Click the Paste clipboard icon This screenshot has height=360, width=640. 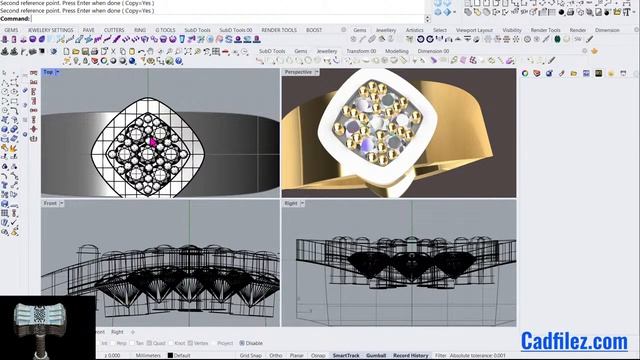(132, 52)
